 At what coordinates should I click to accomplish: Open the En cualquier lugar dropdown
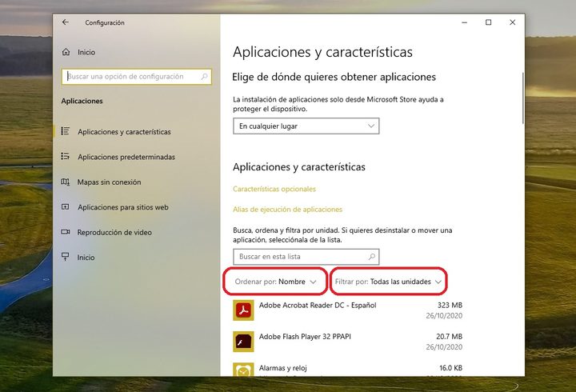coord(306,126)
